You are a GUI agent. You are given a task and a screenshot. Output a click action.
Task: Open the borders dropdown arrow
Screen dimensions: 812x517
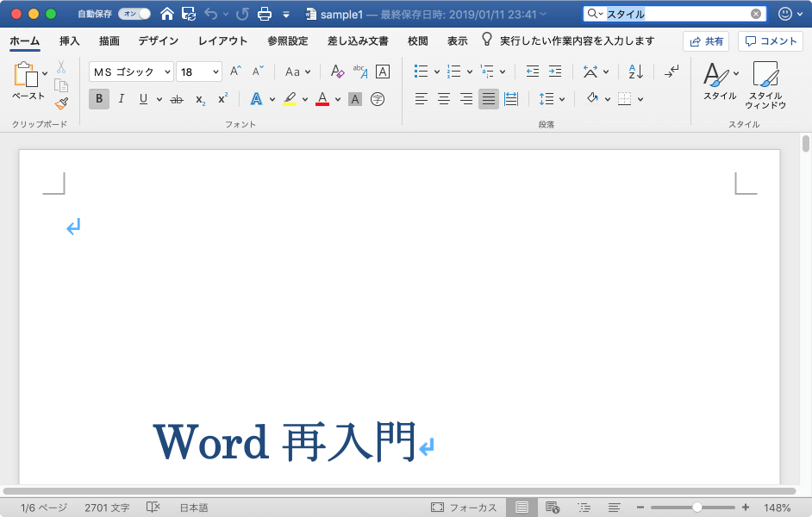point(640,99)
